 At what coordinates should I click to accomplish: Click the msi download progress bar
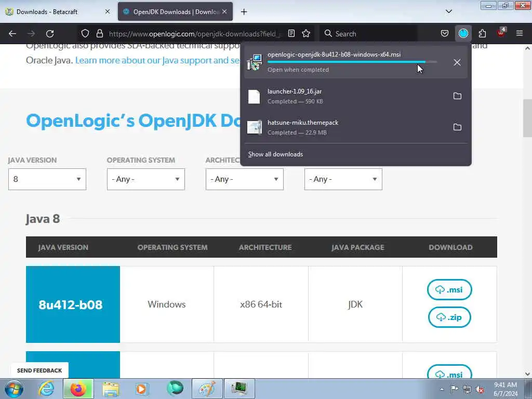coord(352,62)
